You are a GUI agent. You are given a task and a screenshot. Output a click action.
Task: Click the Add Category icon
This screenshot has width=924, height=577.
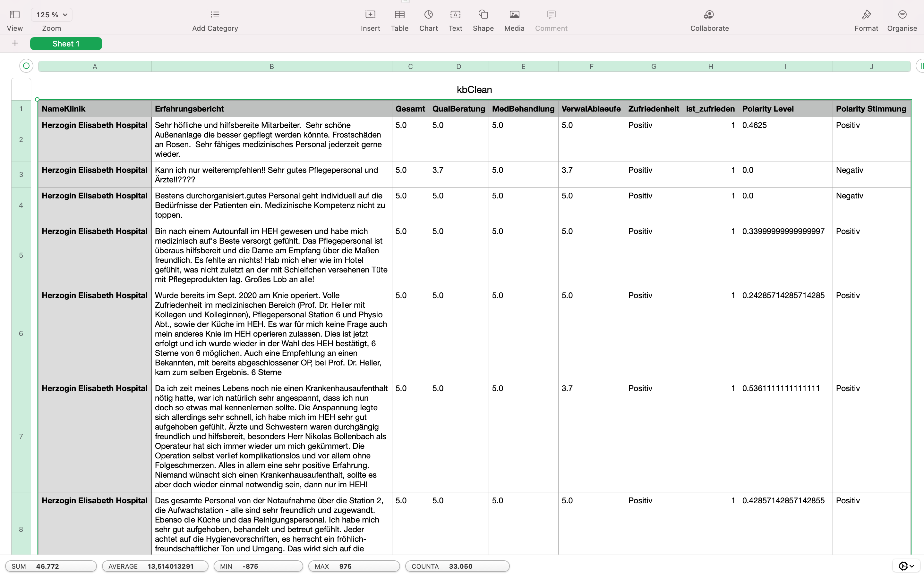click(x=215, y=15)
